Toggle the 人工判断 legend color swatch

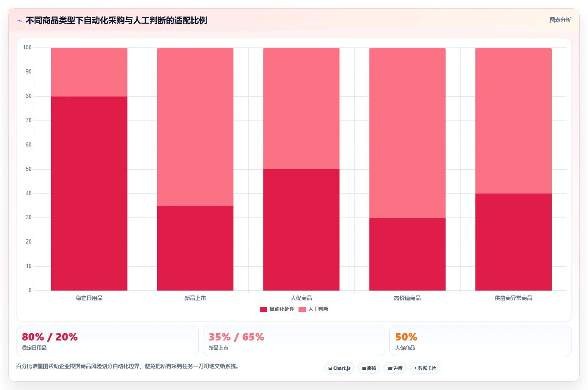point(302,310)
